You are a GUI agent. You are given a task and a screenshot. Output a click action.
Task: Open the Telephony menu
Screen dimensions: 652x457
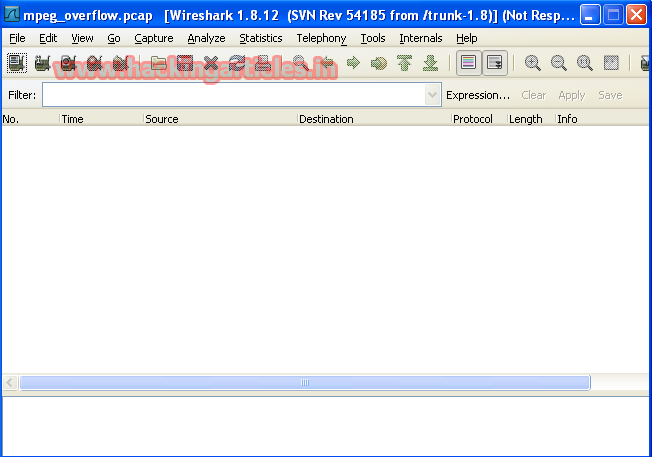[321, 38]
